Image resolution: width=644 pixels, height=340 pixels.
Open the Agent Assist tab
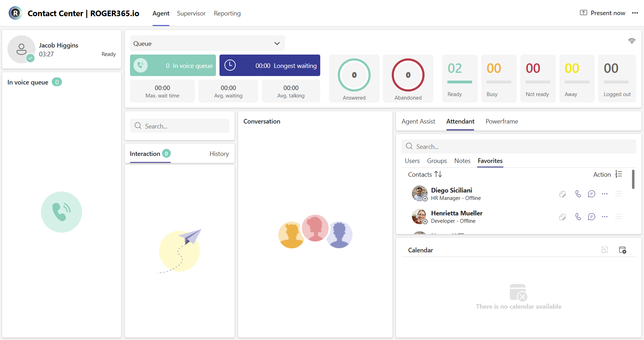pyautogui.click(x=418, y=121)
